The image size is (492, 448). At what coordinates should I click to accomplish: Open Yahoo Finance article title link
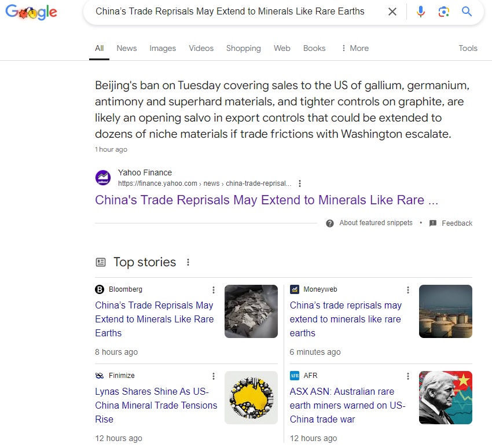266,200
